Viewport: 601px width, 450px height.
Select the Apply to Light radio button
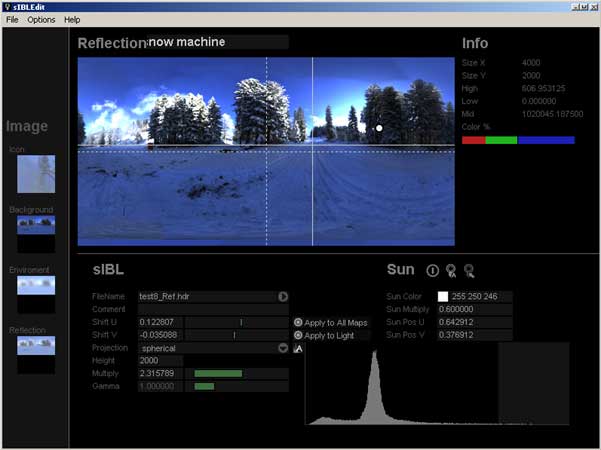pos(298,335)
